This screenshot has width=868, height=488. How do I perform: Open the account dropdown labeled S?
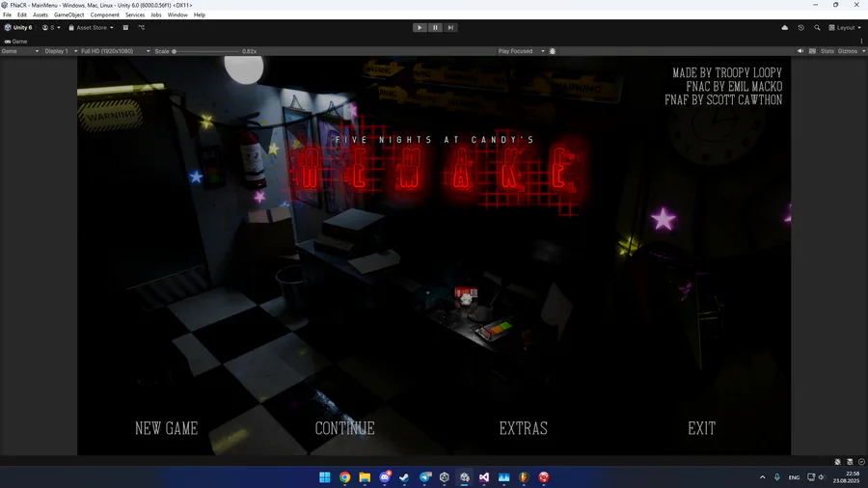click(51, 28)
